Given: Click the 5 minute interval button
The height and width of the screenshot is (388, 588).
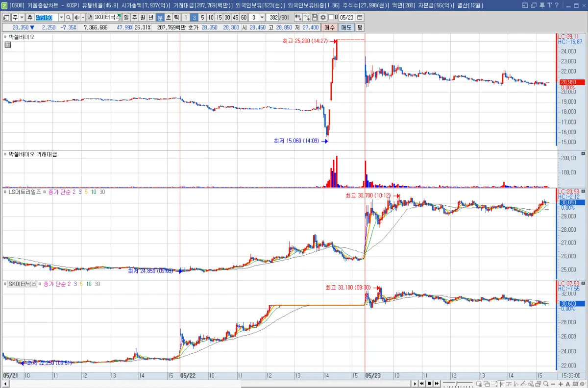Looking at the screenshot, I should 202,17.
